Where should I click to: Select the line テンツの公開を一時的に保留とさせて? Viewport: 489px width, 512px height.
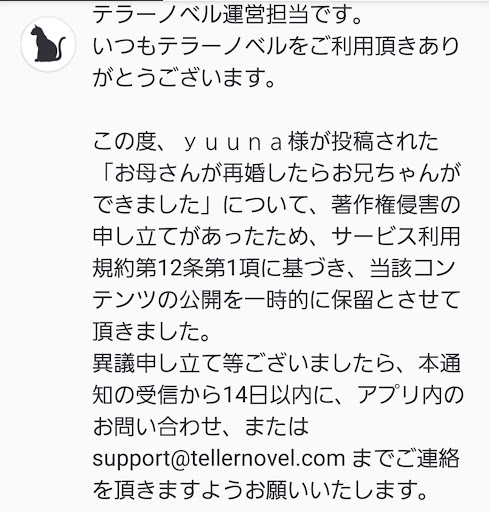pyautogui.click(x=277, y=300)
